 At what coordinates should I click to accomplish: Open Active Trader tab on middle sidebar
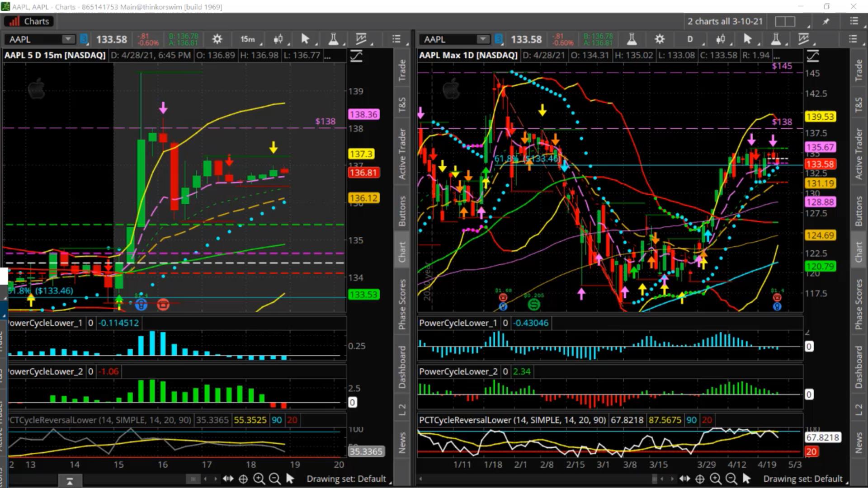(402, 154)
